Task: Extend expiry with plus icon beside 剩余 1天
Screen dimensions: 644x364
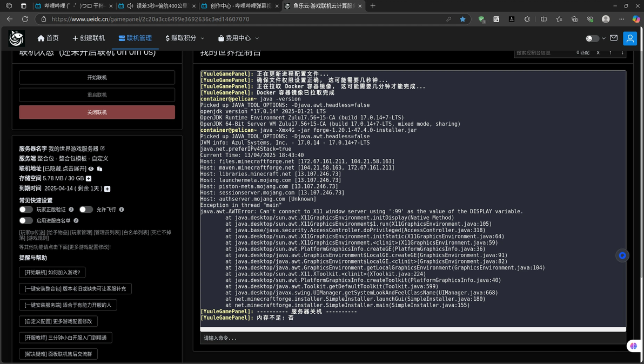Action: [x=107, y=189]
